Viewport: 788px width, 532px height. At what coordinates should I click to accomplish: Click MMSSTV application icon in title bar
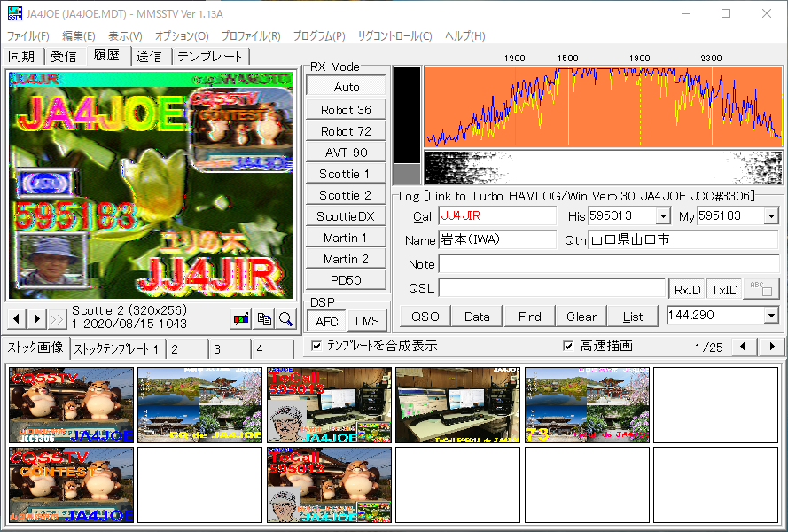tap(14, 13)
